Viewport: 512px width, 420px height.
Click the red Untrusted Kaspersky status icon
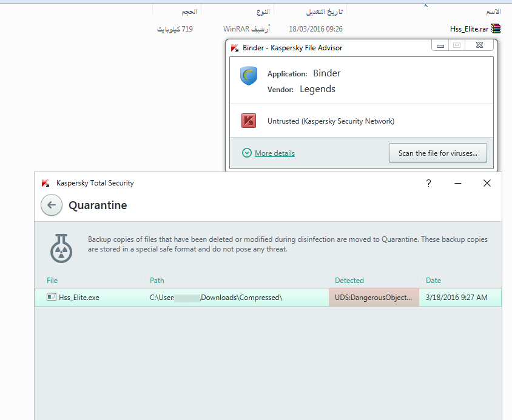pos(249,121)
